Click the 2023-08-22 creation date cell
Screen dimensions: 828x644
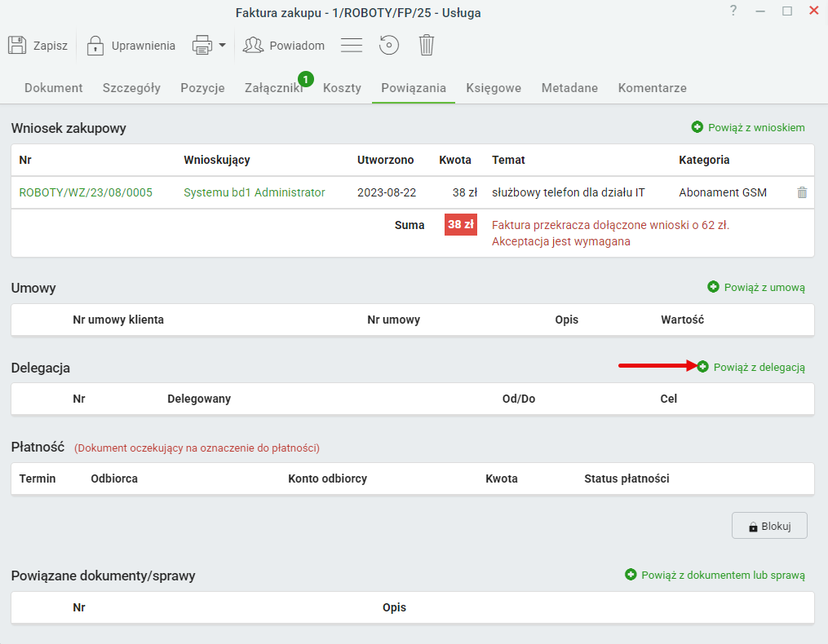point(387,192)
